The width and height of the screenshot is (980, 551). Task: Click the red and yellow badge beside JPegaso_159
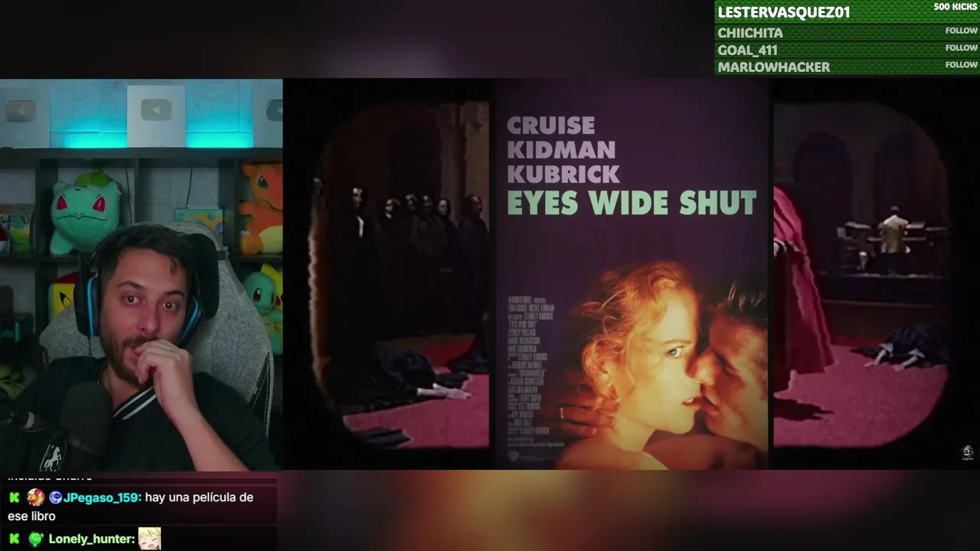pos(35,497)
